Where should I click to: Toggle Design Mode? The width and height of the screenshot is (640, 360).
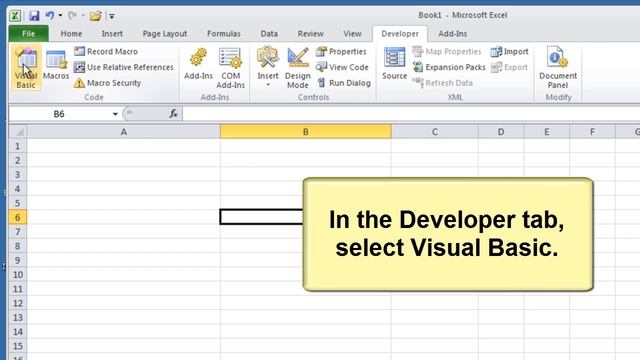[298, 68]
